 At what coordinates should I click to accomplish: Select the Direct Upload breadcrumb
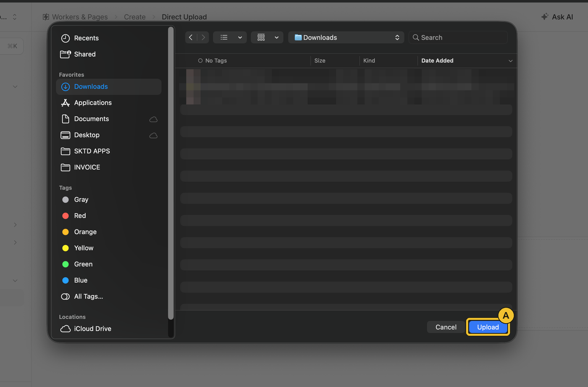pyautogui.click(x=184, y=17)
